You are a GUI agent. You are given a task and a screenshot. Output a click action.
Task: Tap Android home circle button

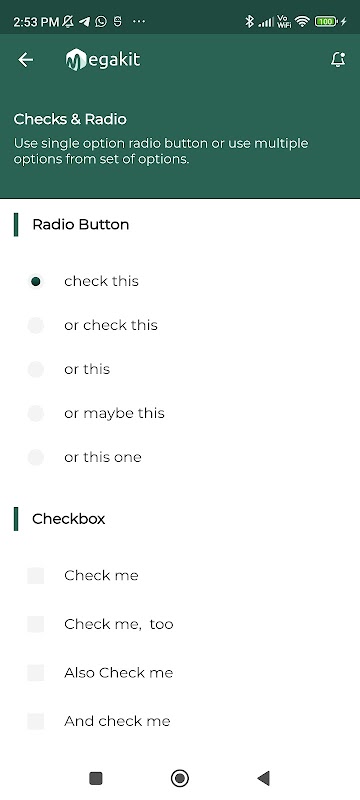tap(179, 778)
